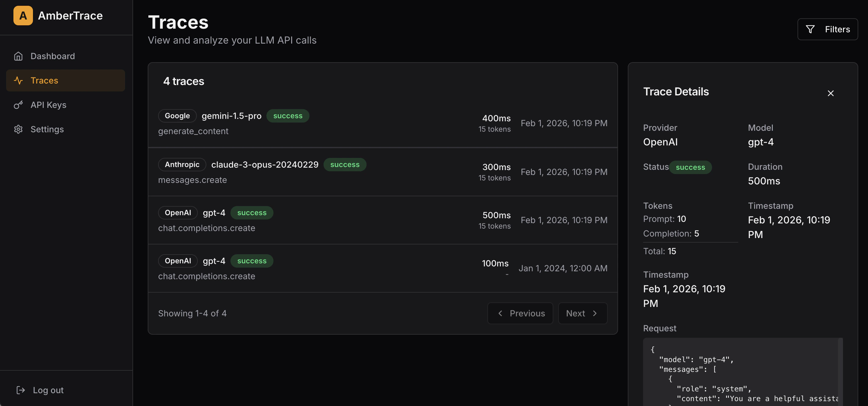Click the API Keys key icon
This screenshot has width=868, height=406.
[x=18, y=105]
